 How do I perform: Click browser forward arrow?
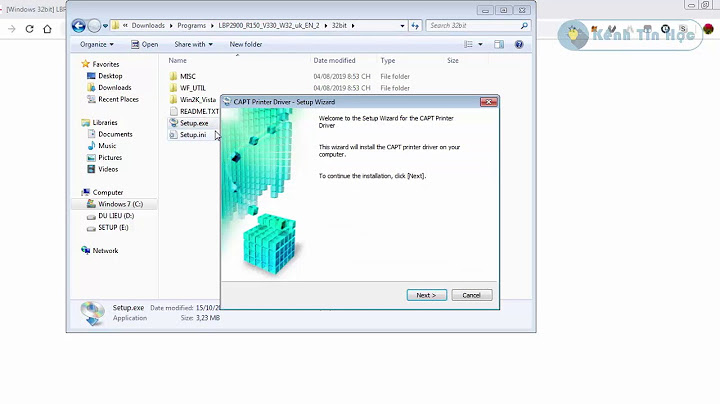pos(11,29)
